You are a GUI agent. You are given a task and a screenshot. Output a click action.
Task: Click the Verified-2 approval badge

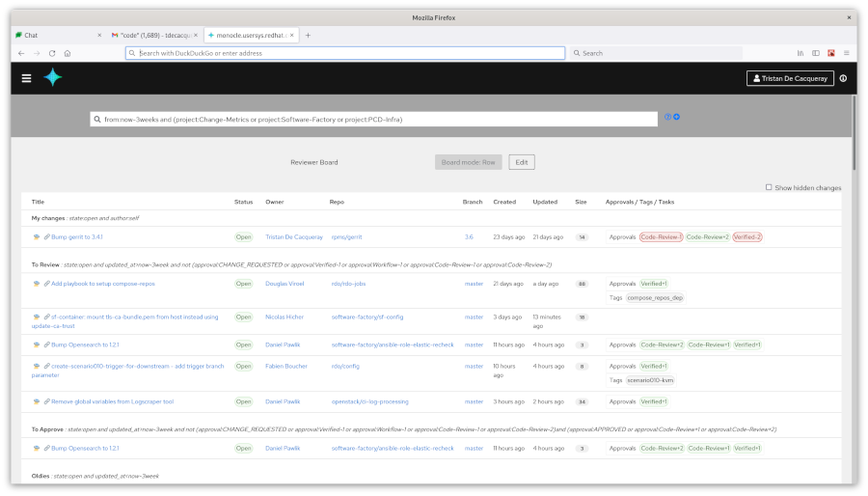[x=747, y=237]
